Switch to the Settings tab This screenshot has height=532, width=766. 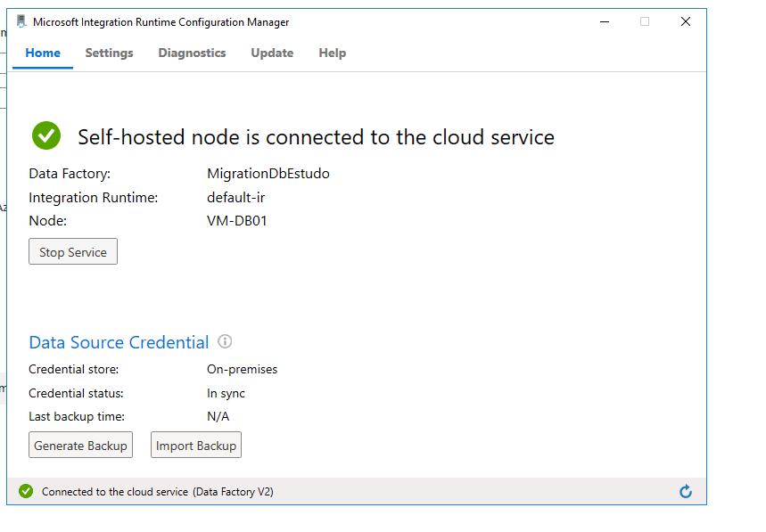(109, 53)
